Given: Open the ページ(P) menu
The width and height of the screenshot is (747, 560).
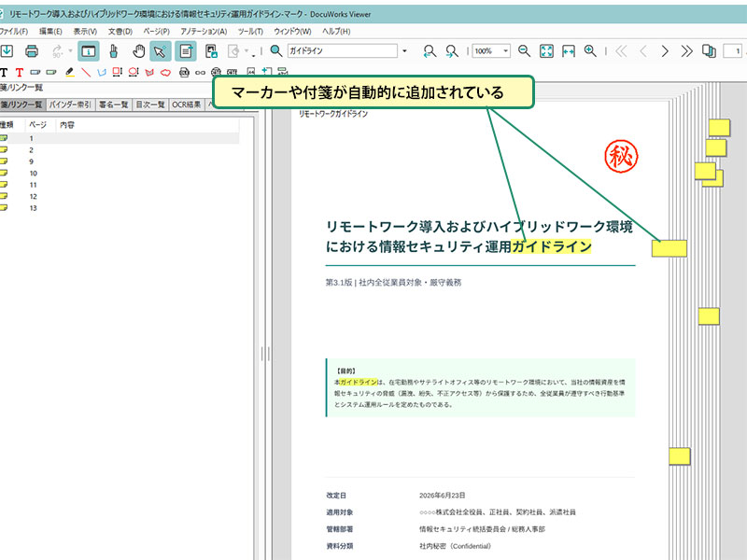Looking at the screenshot, I should click(156, 32).
